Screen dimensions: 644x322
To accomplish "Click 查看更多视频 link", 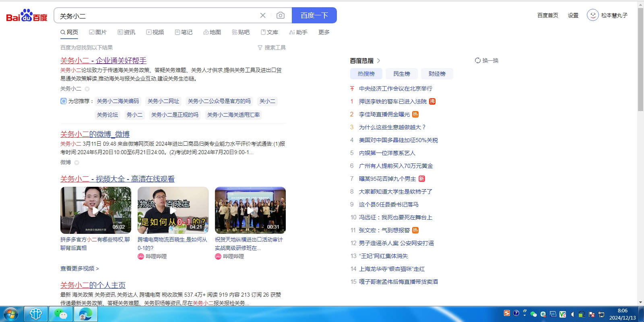I will pos(80,268).
